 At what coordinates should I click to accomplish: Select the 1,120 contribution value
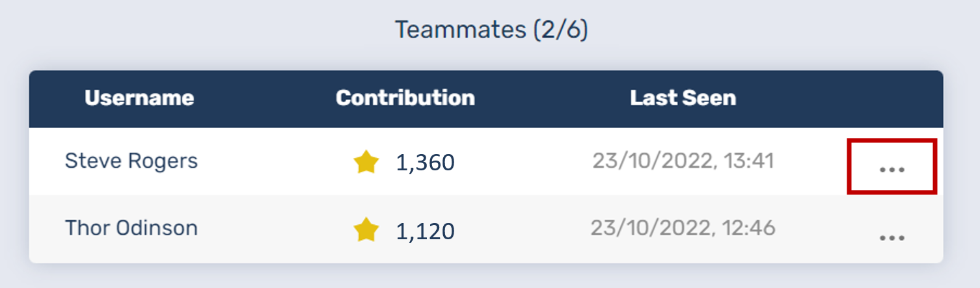click(425, 231)
